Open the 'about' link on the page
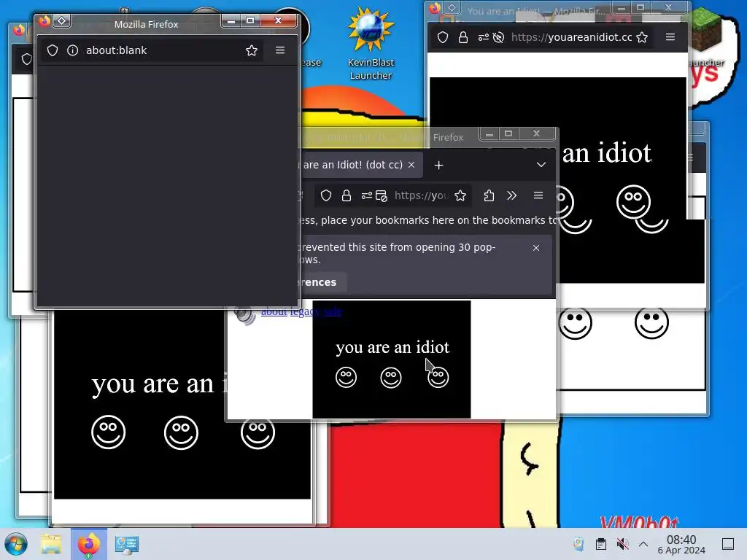Screen dimensions: 747x560 coord(274,311)
